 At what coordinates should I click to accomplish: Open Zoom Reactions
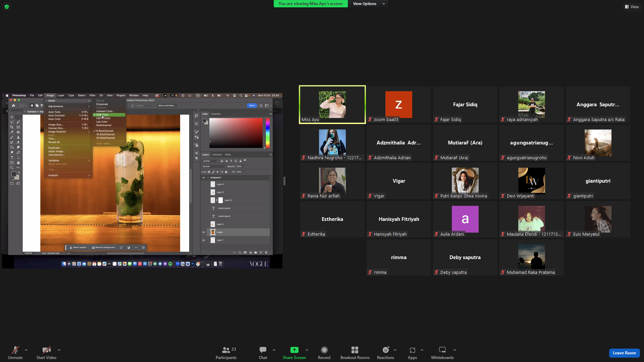pos(385,353)
